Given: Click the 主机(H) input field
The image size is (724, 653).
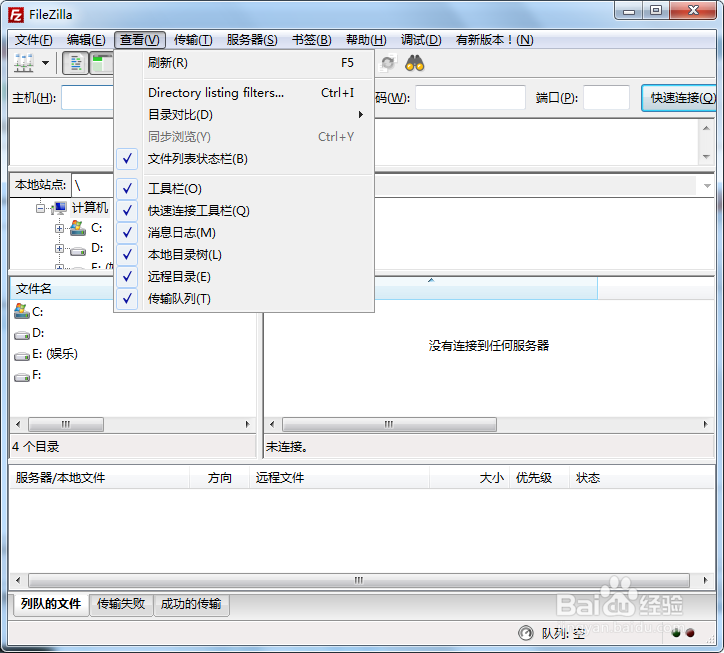Looking at the screenshot, I should (88, 97).
